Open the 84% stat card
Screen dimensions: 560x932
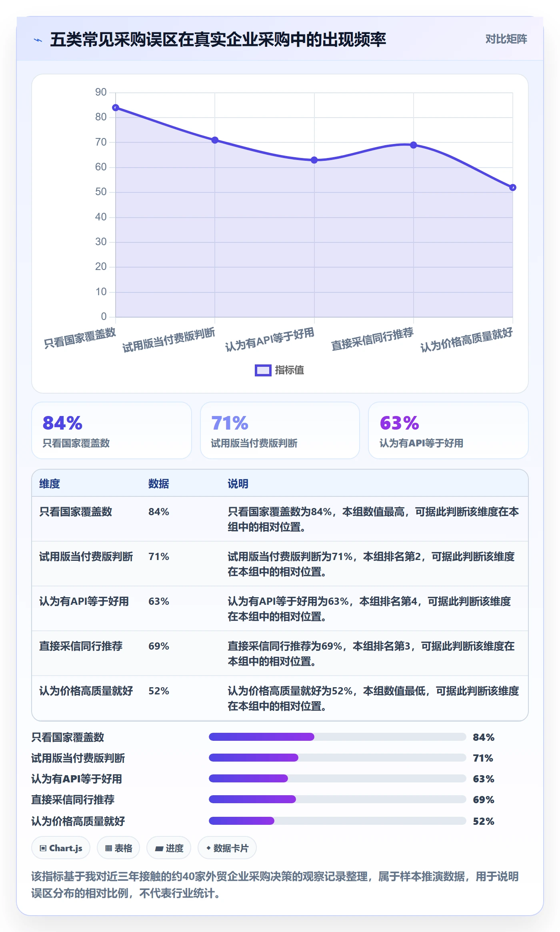tap(112, 430)
